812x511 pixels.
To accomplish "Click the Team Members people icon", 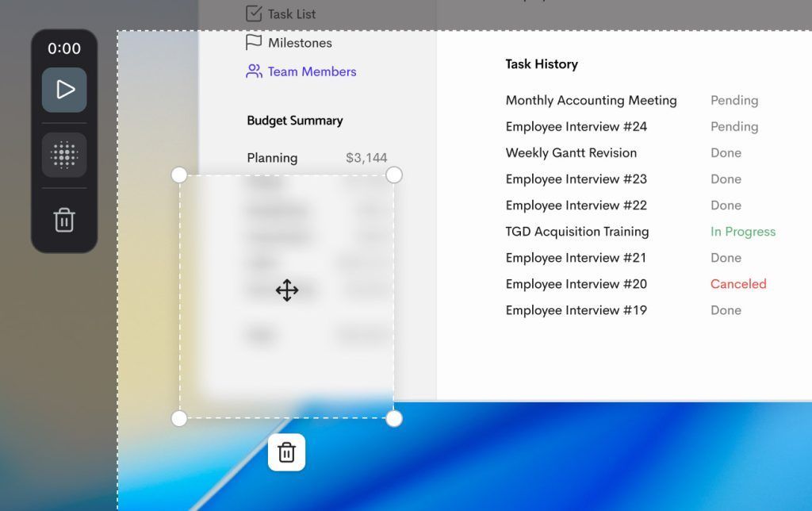I will click(254, 71).
